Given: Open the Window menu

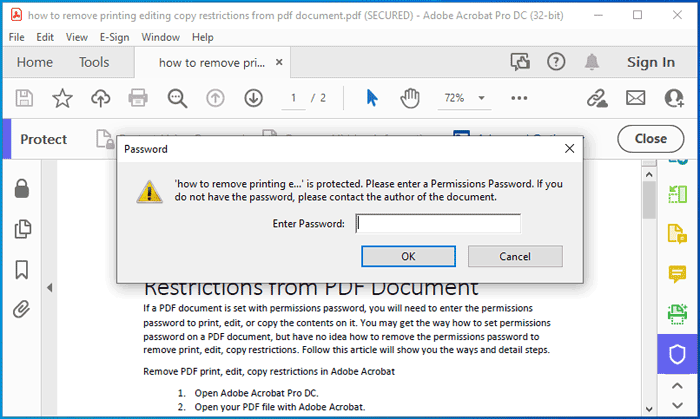Looking at the screenshot, I should pos(160,37).
